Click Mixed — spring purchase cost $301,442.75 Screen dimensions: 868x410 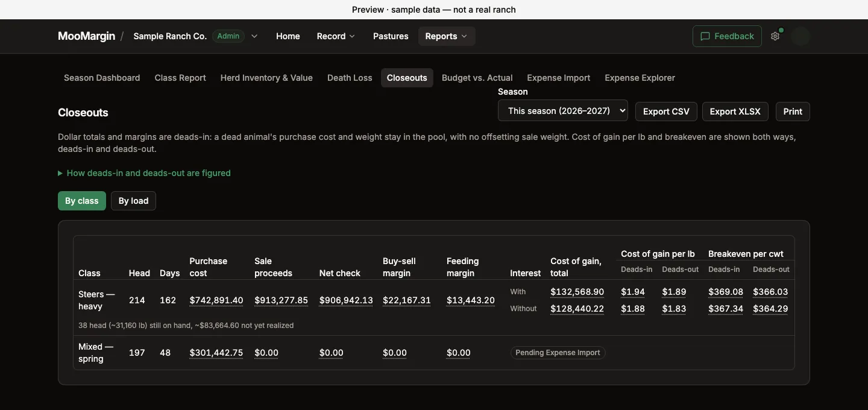[x=216, y=353]
